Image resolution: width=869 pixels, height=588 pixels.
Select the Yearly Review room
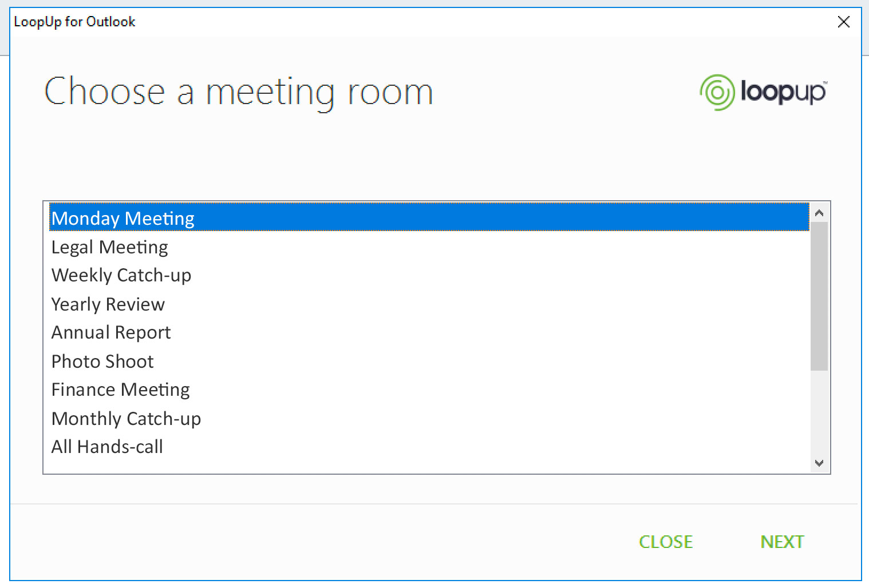(x=108, y=304)
